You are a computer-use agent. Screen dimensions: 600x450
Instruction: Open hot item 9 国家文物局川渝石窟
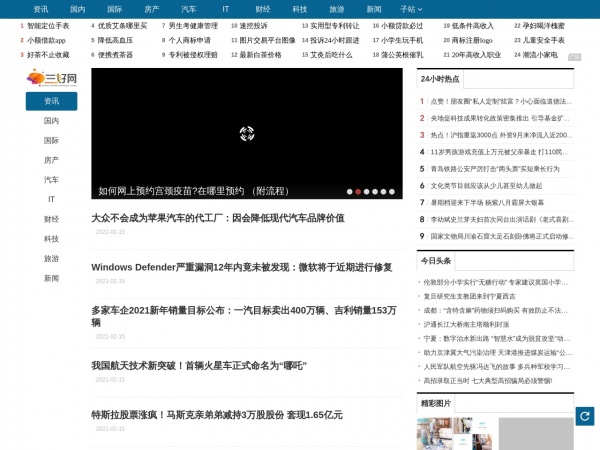[x=502, y=236]
